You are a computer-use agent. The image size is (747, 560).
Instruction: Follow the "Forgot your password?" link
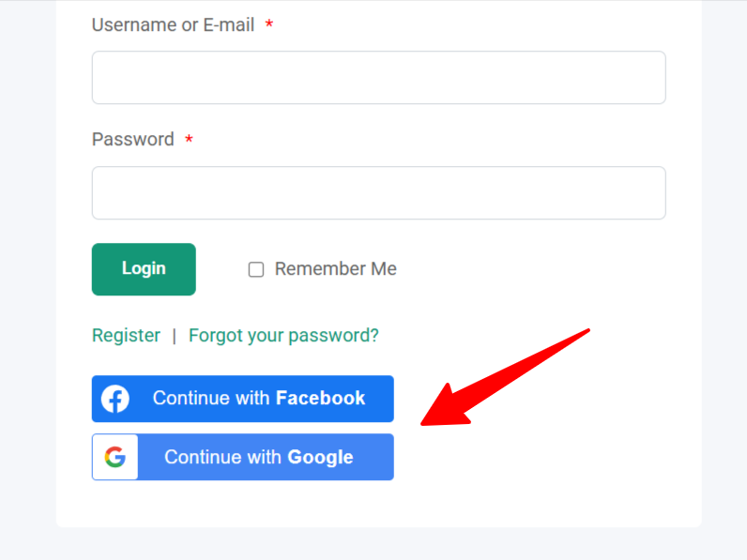pyautogui.click(x=283, y=336)
